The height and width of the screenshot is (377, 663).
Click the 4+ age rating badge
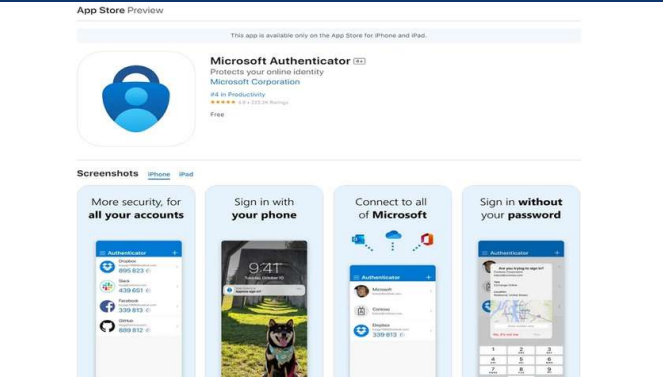pos(359,61)
